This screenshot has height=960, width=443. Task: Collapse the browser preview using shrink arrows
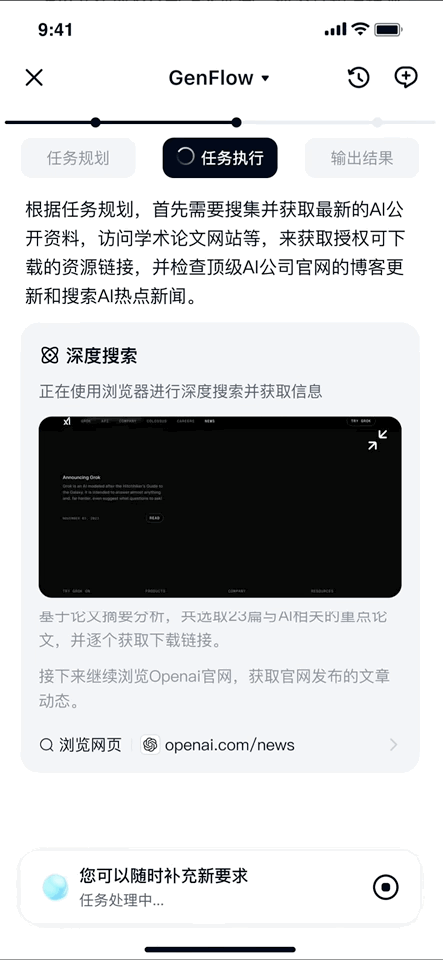point(378,440)
